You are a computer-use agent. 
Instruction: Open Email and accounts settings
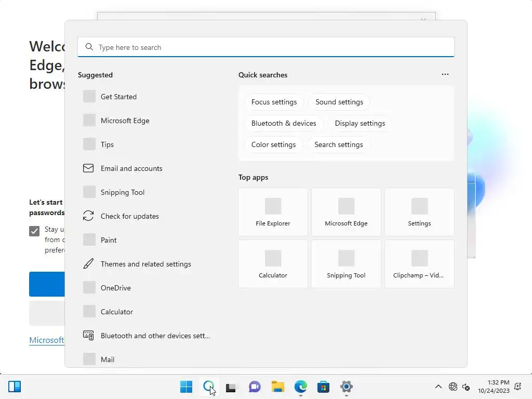148,168
